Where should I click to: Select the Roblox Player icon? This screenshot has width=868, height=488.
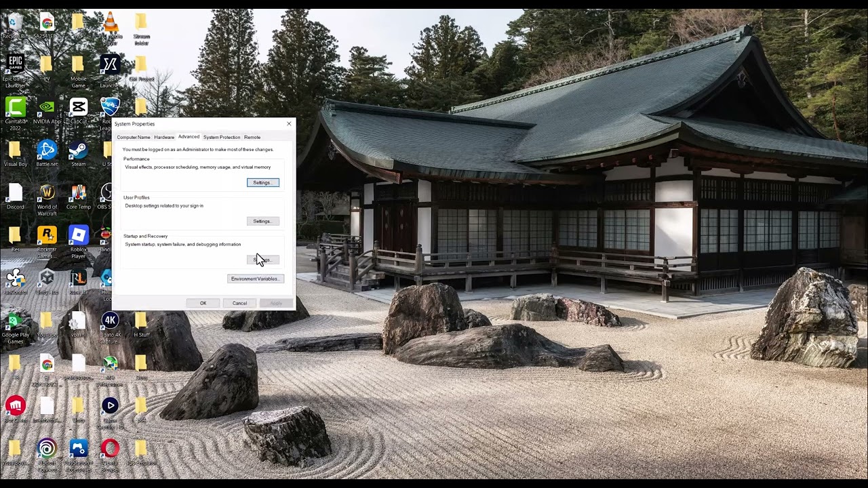(79, 242)
